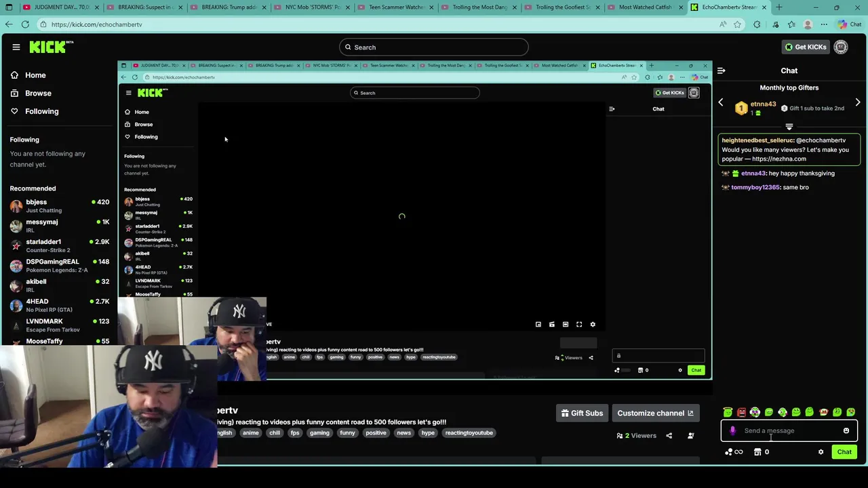Open chat settings gear icon
Screen dimensions: 868x488
[821, 452]
